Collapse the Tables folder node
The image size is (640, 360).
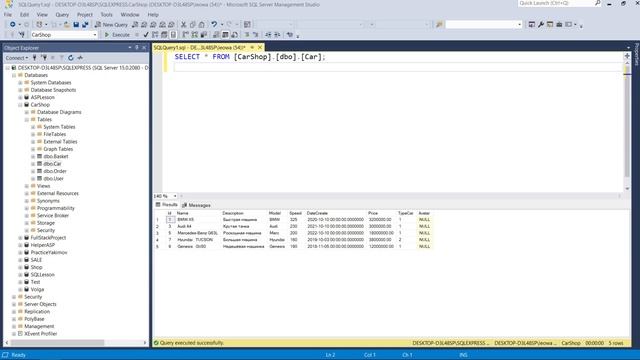(27, 120)
